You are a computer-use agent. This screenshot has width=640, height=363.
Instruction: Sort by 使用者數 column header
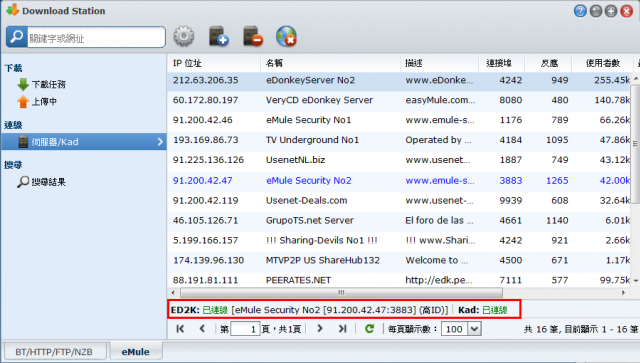coord(603,63)
